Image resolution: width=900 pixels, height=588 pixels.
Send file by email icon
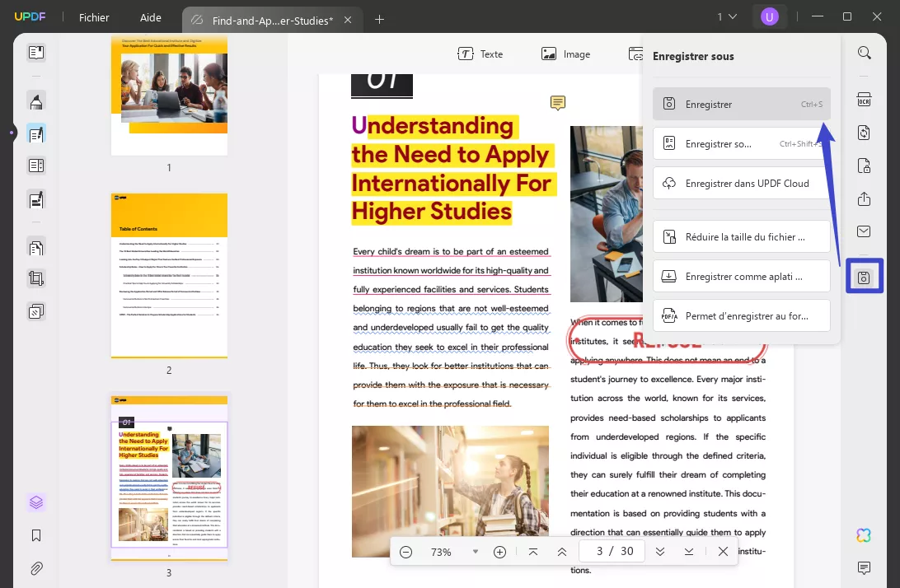[864, 231]
